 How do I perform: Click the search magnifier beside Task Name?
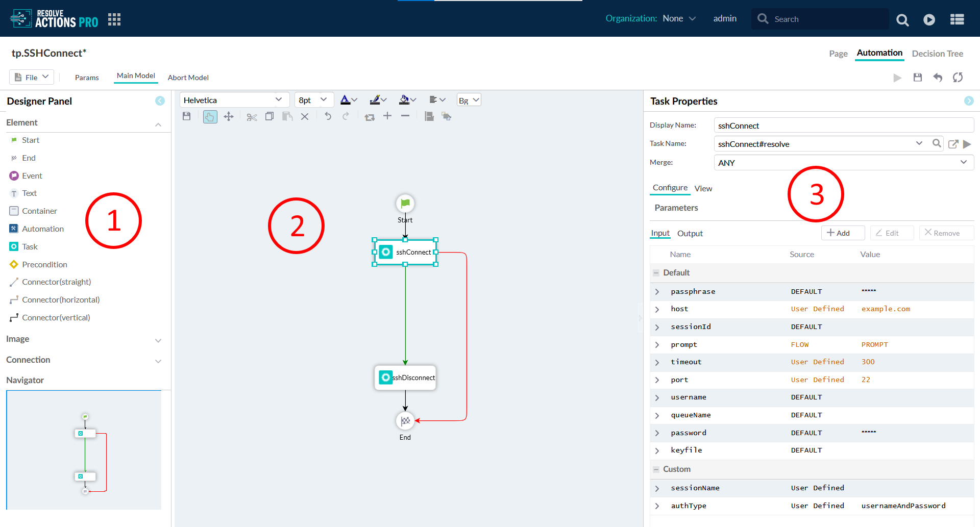[937, 144]
